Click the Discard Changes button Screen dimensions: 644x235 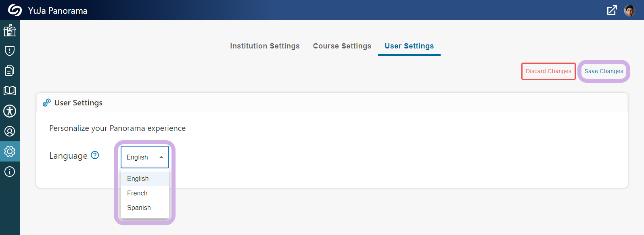coord(548,71)
